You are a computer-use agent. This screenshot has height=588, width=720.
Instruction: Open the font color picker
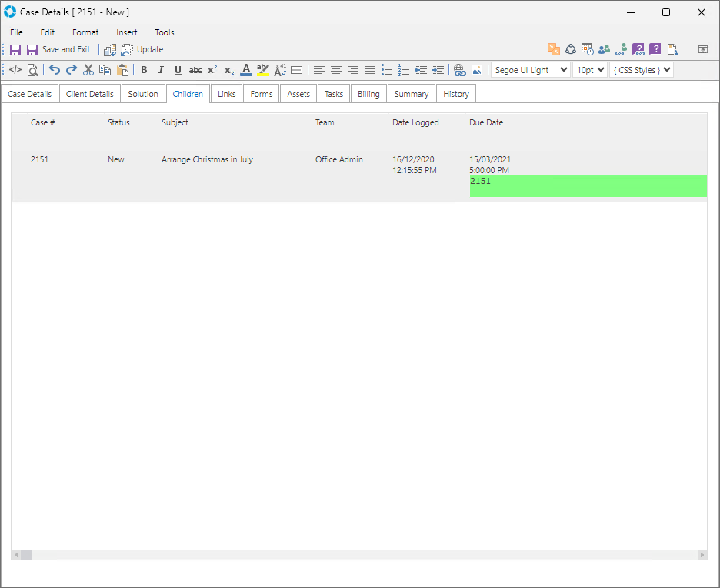point(246,70)
